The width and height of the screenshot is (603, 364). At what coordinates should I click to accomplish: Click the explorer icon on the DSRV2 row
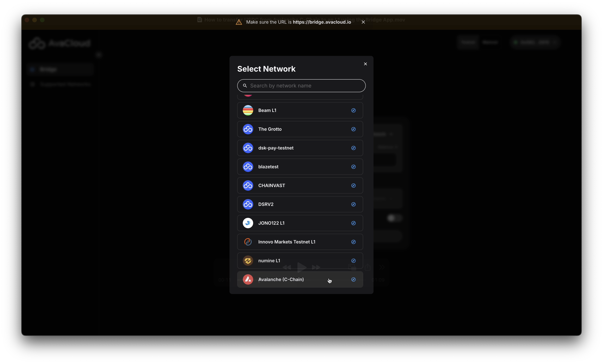(x=353, y=204)
